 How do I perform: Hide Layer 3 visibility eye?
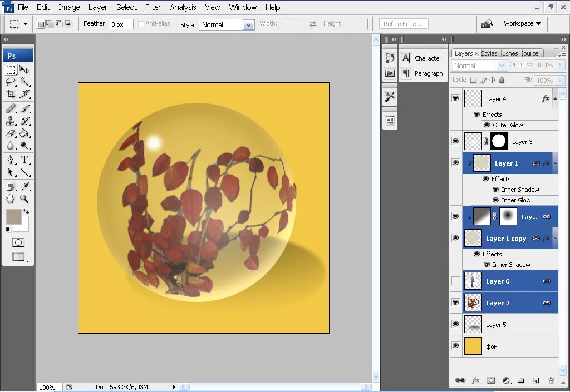(455, 141)
